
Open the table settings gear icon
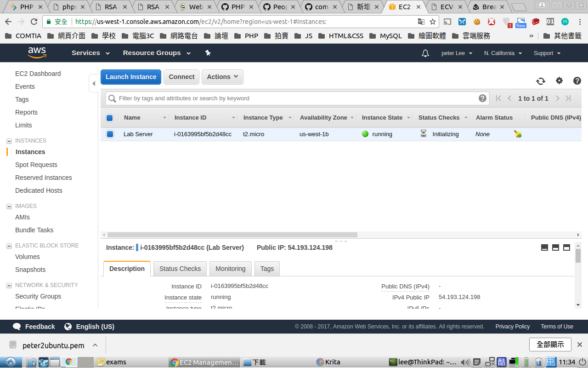559,80
